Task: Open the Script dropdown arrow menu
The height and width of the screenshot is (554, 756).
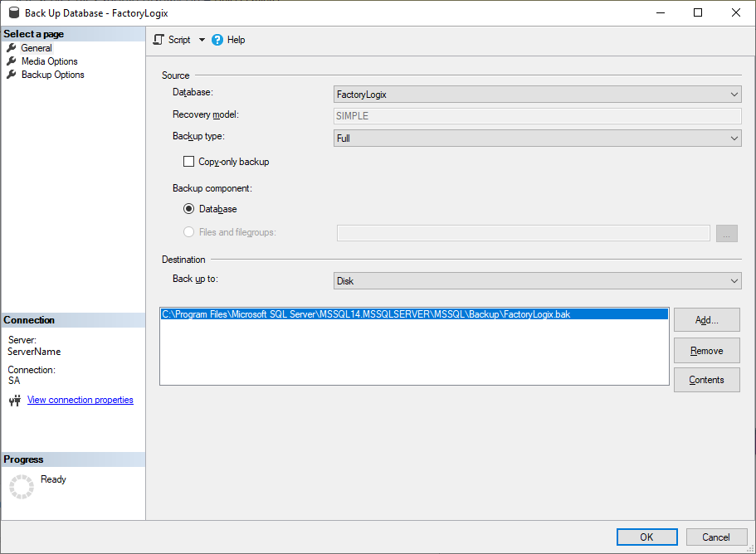Action: pos(201,39)
